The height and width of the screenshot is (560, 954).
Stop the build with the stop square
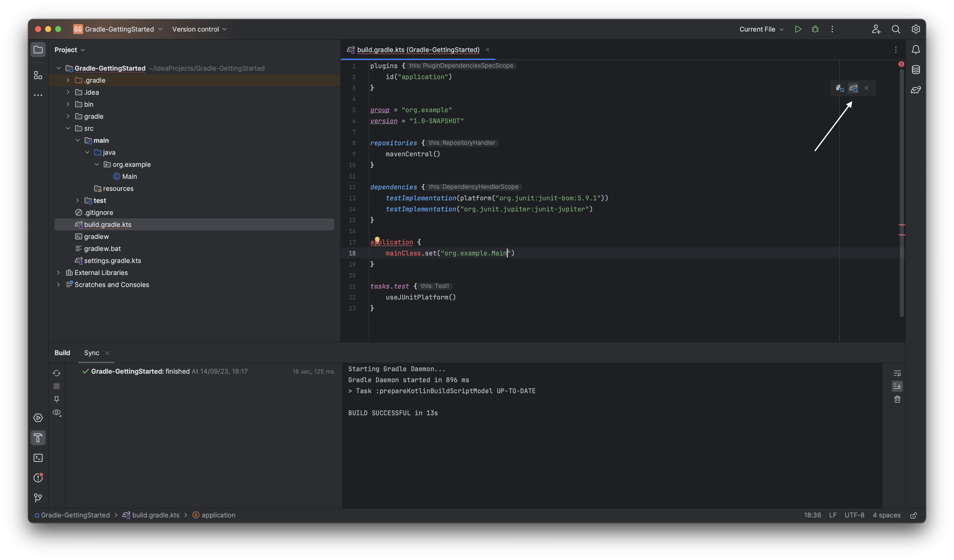[x=57, y=386]
